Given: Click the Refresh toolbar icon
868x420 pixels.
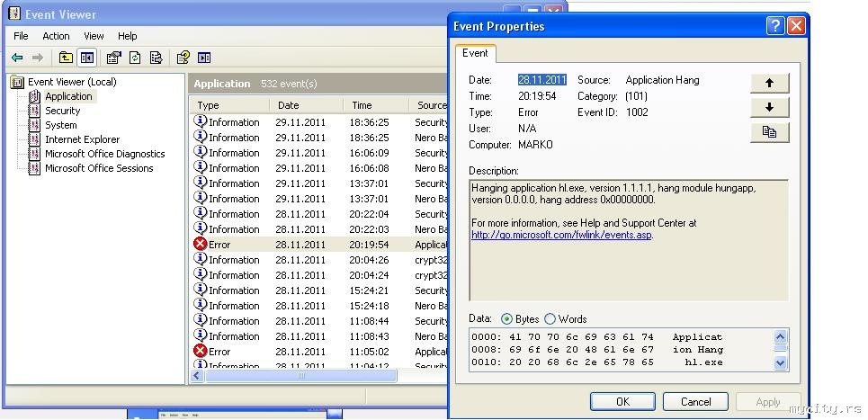Looking at the screenshot, I should pyautogui.click(x=135, y=58).
